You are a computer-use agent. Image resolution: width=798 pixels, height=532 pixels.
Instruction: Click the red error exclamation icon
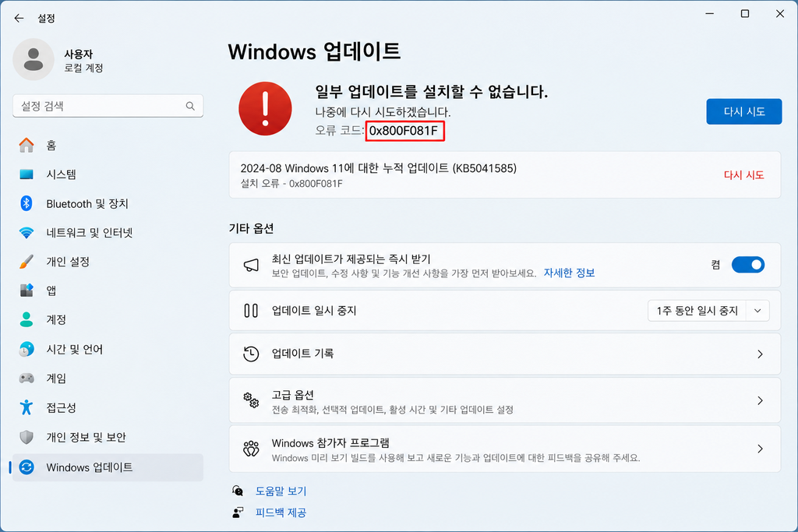click(265, 108)
